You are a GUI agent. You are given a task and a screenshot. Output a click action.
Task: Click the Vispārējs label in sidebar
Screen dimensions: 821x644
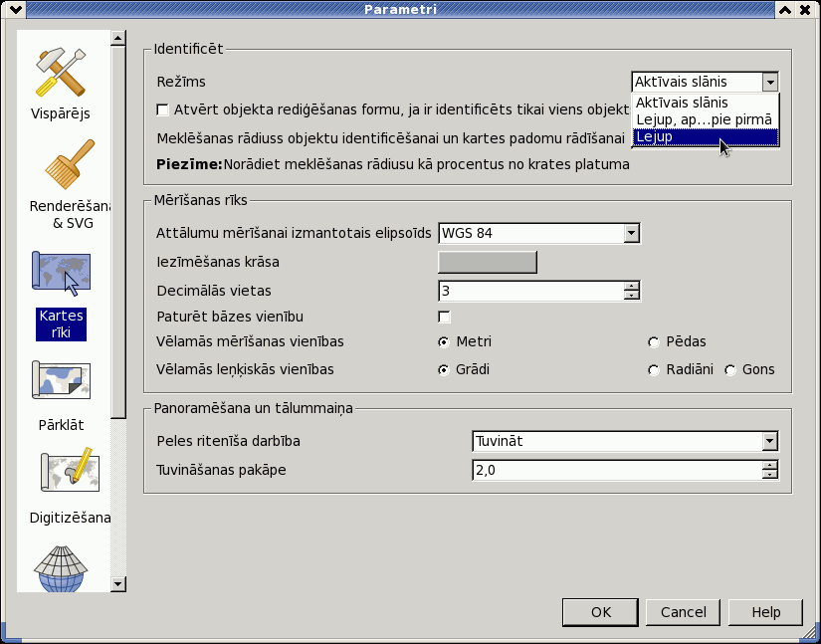pos(61,113)
